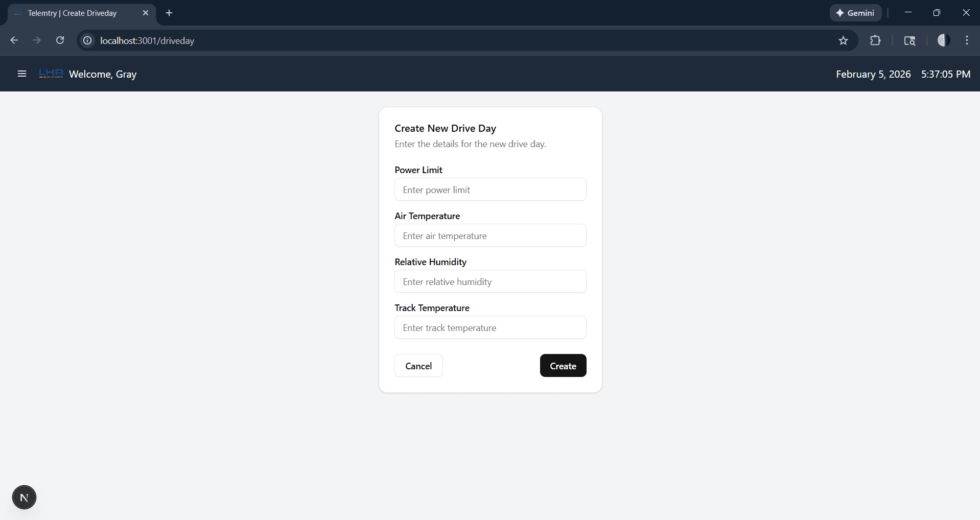The width and height of the screenshot is (980, 520).
Task: Click the LHR logo
Action: point(51,74)
